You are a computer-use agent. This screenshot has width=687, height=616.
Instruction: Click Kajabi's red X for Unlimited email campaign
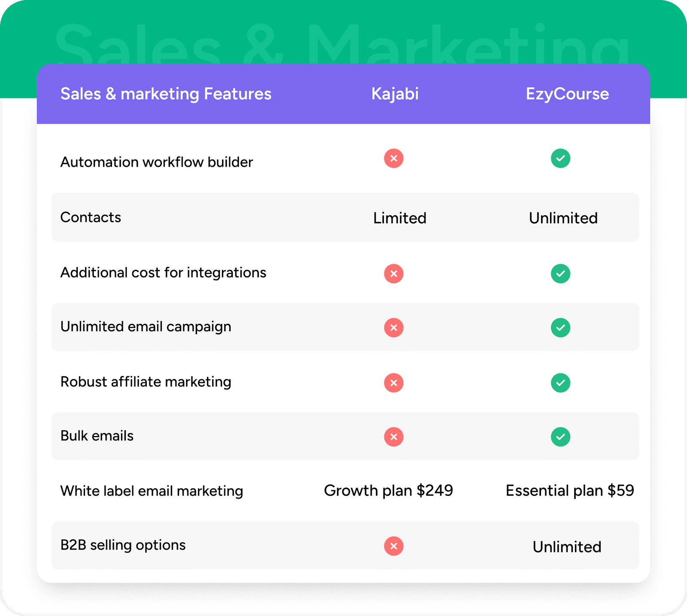pyautogui.click(x=394, y=328)
